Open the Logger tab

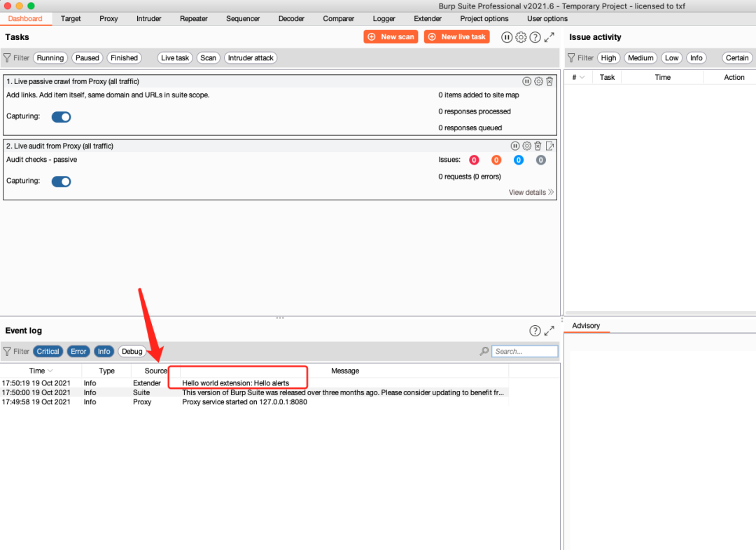click(x=384, y=19)
